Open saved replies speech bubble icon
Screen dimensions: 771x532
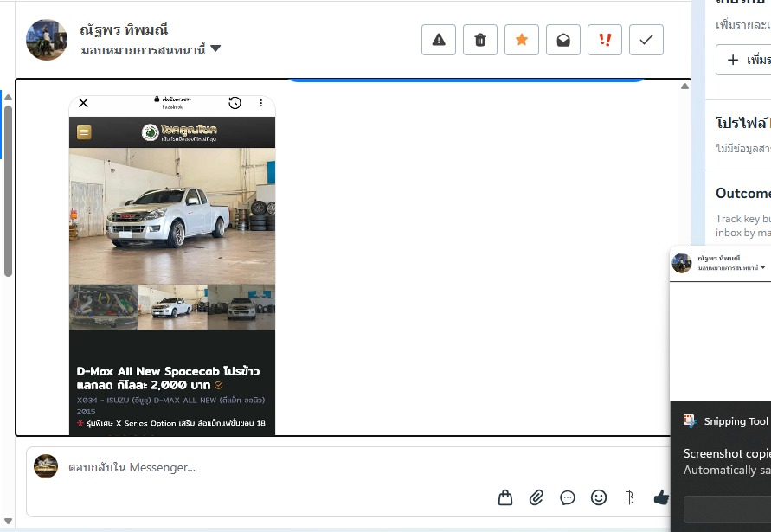tap(568, 497)
